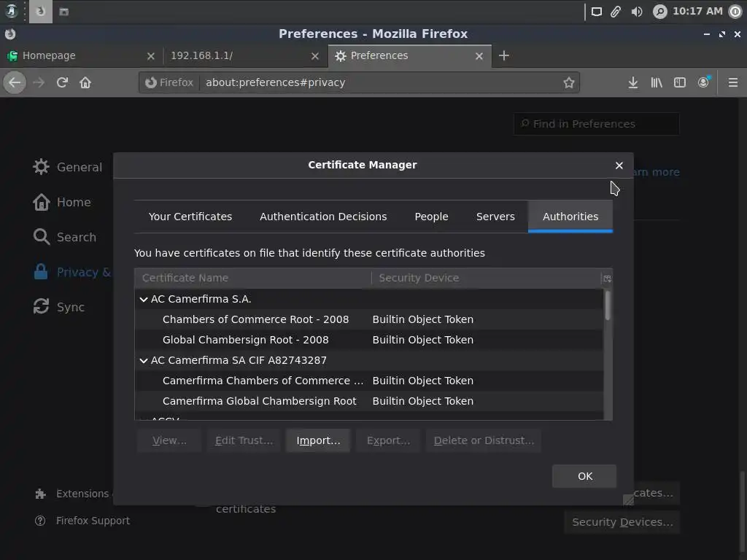747x560 pixels.
Task: Select Camerfirma Chambers of Commerce certificate
Action: [368, 381]
